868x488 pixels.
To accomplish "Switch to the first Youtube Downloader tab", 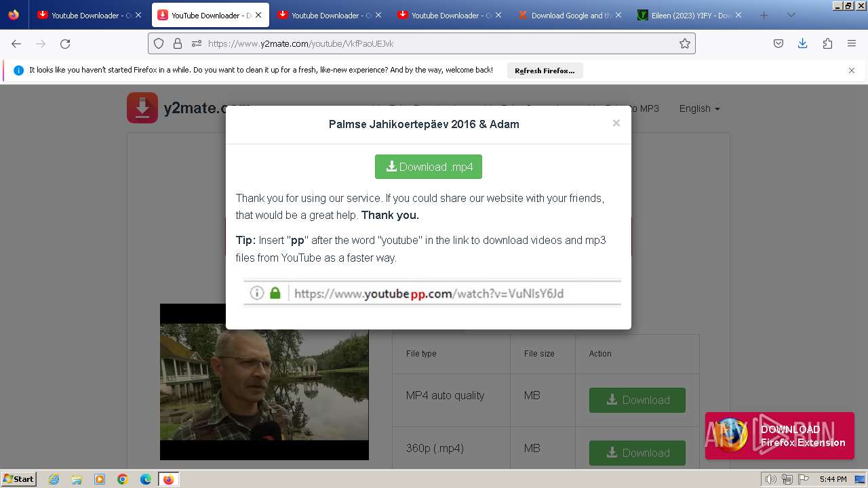I will (x=89, y=15).
